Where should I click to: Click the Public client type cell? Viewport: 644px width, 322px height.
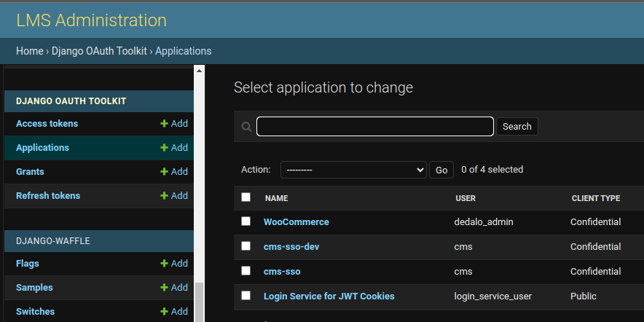(x=584, y=296)
